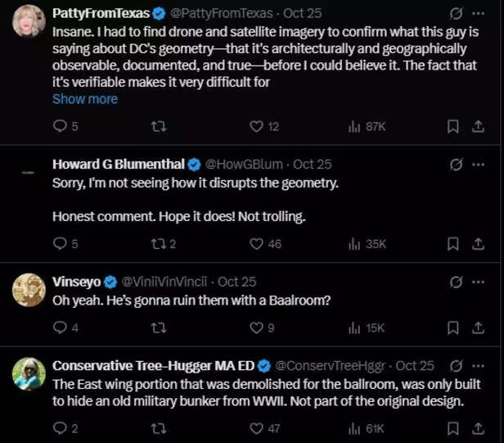Click Vinseyo's profile avatar
Screen dimensions: 504x443
click(29, 288)
